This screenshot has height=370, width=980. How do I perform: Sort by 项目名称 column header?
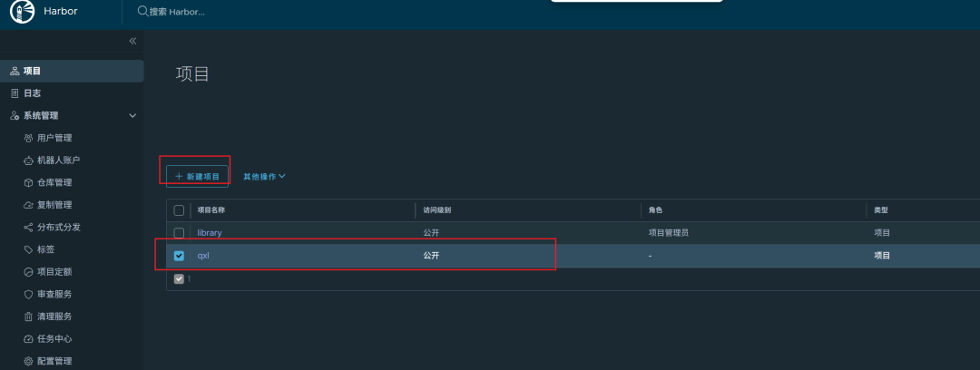click(211, 210)
